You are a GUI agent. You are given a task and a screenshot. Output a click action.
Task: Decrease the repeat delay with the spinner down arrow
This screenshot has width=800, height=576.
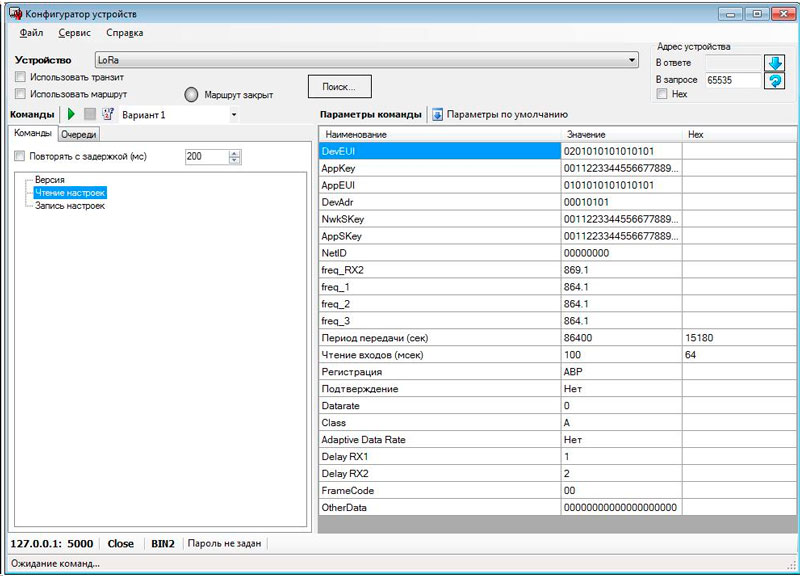(x=234, y=160)
